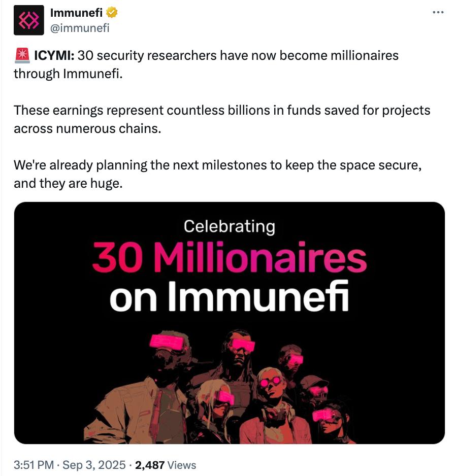The width and height of the screenshot is (455, 476).
Task: Open the three-dot more options menu
Action: pyautogui.click(x=438, y=13)
